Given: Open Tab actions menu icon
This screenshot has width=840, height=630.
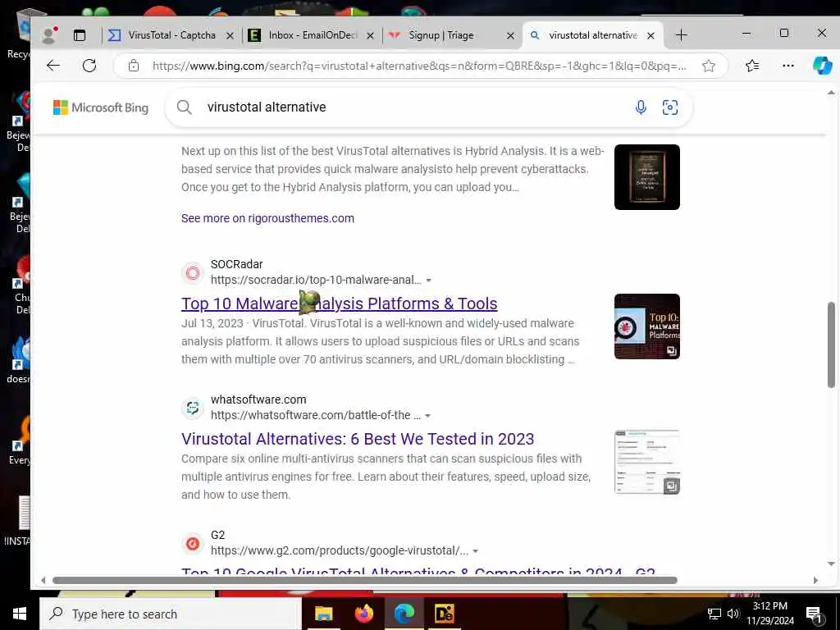Looking at the screenshot, I should (80, 35).
